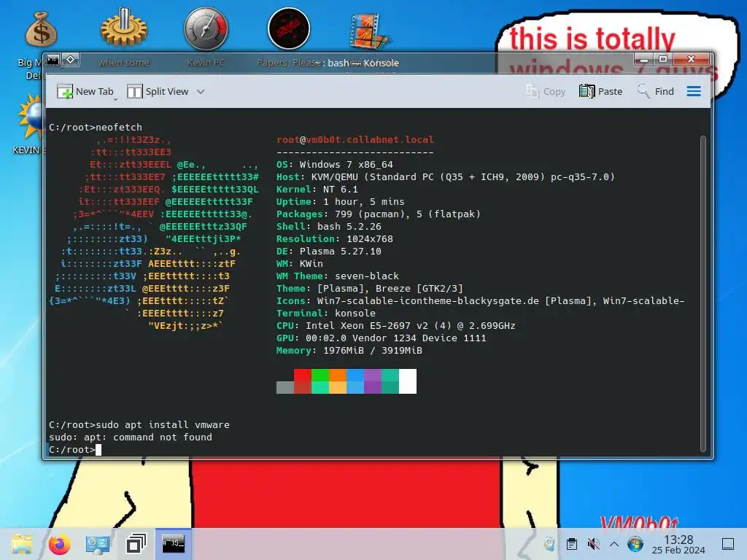Select the Kevin PC gauge desktop icon
The width and height of the screenshot is (747, 560).
point(206,28)
